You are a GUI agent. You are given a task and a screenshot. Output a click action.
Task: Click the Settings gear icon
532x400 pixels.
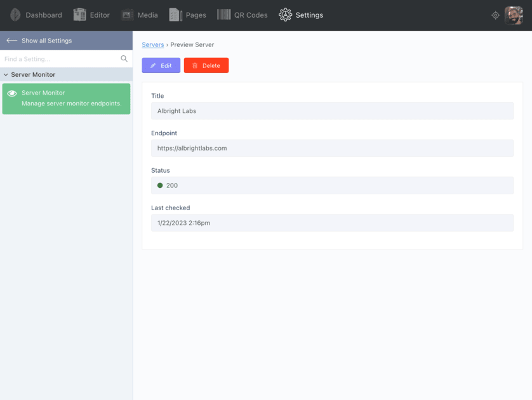pos(285,15)
